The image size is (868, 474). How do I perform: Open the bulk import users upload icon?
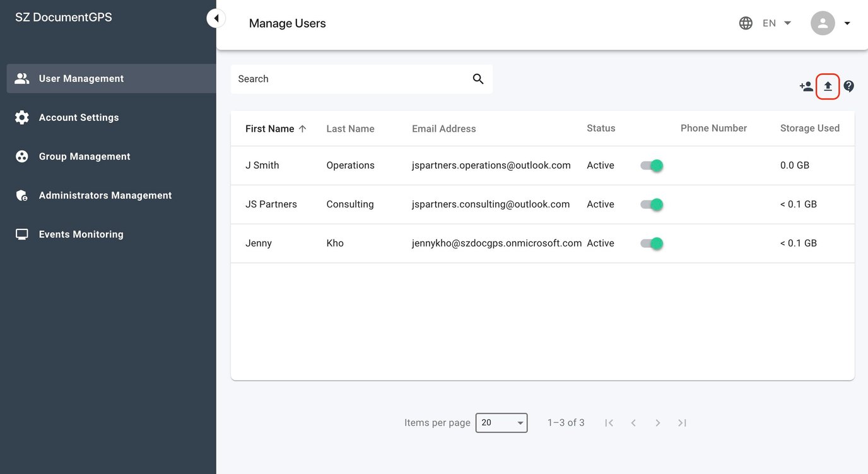pos(828,86)
